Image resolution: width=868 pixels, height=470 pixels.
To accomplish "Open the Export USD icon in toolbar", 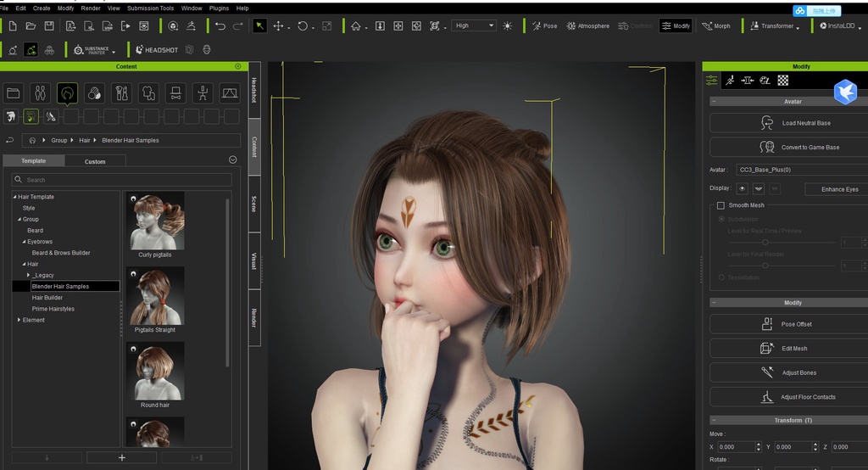I will pyautogui.click(x=108, y=26).
